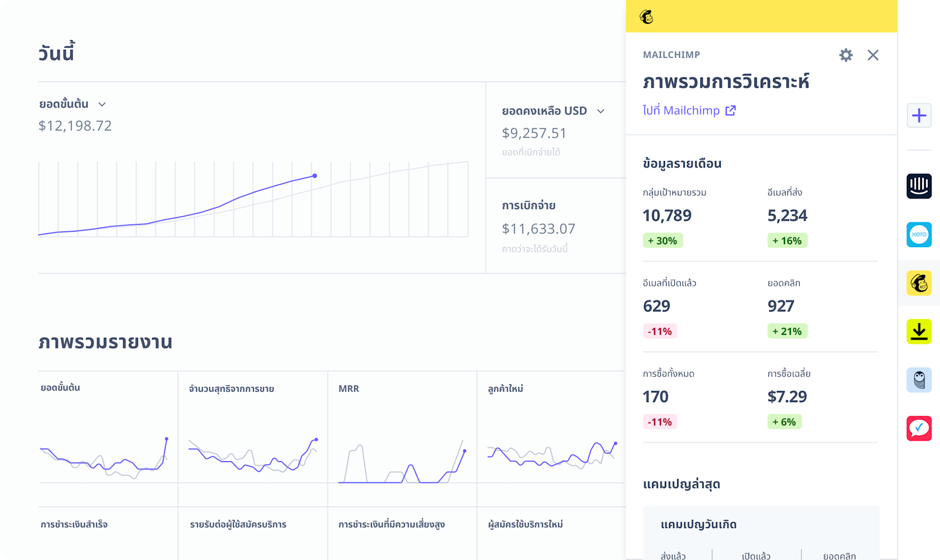
Task: Click external link icon beside ไปที่ Mailchimp
Action: click(731, 110)
